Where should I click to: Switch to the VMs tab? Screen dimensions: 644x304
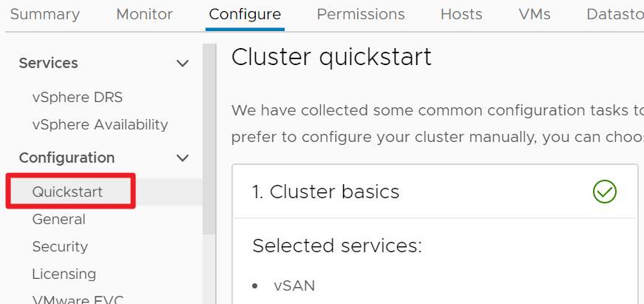point(535,14)
